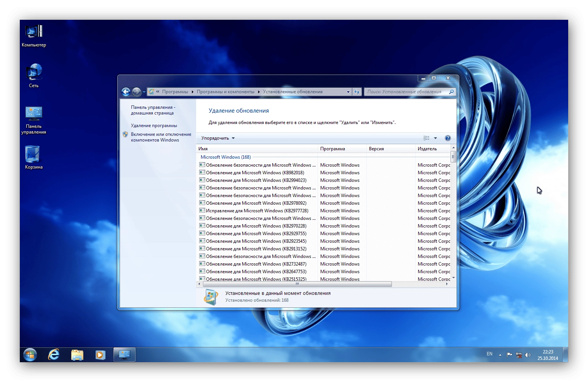Expand arrow after Программы breadcrumb
The image size is (588, 382).
click(x=192, y=92)
